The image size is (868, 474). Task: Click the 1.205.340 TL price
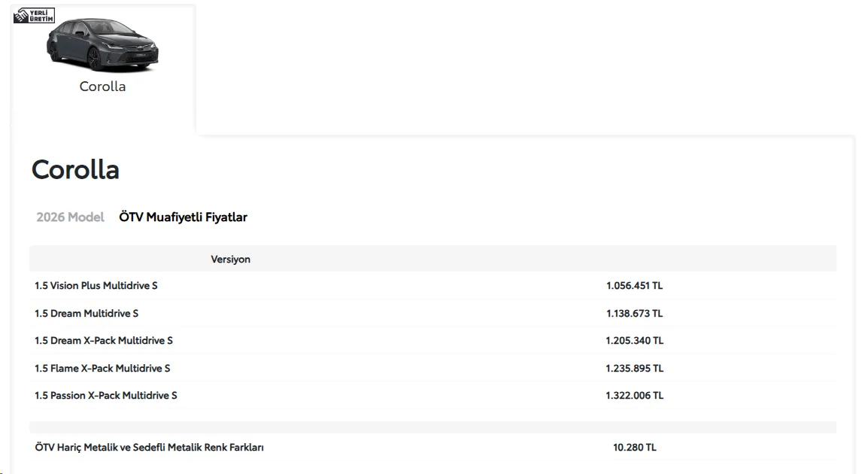(x=634, y=341)
